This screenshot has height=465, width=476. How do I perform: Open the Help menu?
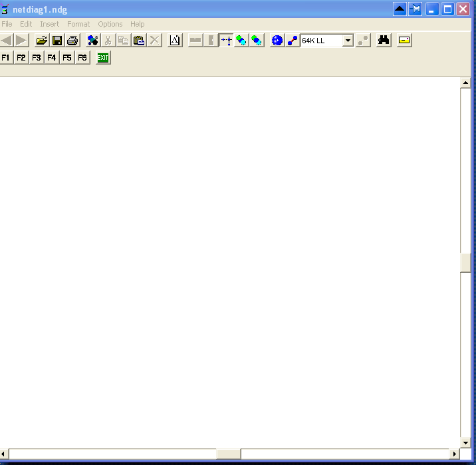(138, 24)
